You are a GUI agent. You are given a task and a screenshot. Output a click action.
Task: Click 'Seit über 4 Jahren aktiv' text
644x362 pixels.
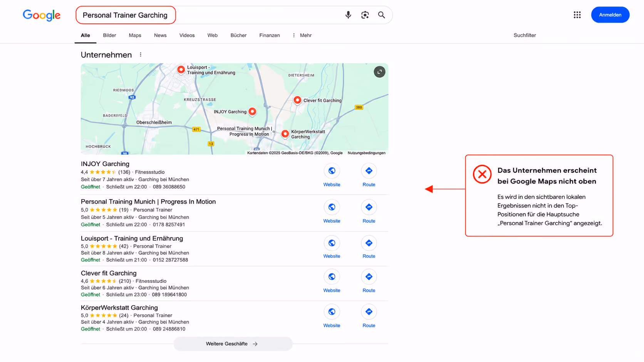107,322
